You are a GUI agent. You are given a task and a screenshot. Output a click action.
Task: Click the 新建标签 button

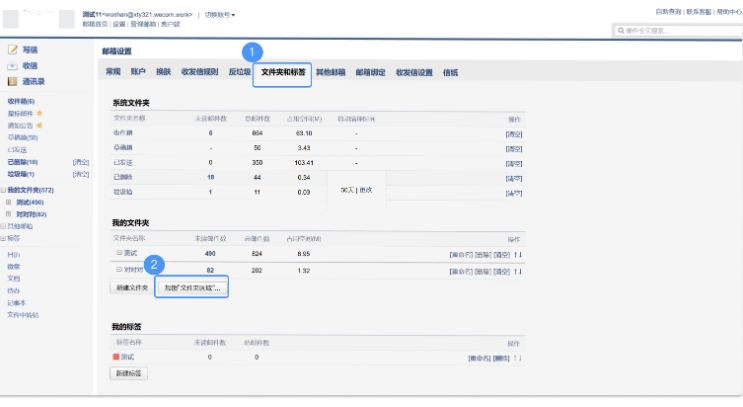click(x=128, y=373)
